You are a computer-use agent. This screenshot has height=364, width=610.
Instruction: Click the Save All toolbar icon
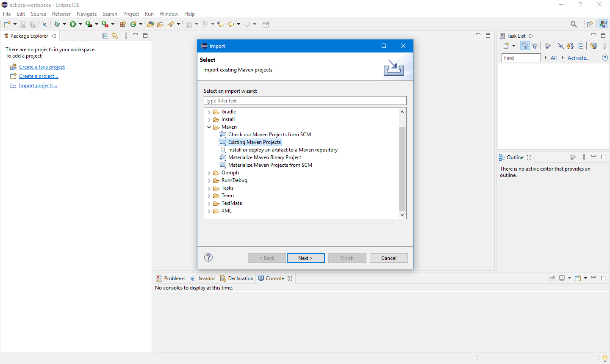tap(33, 24)
